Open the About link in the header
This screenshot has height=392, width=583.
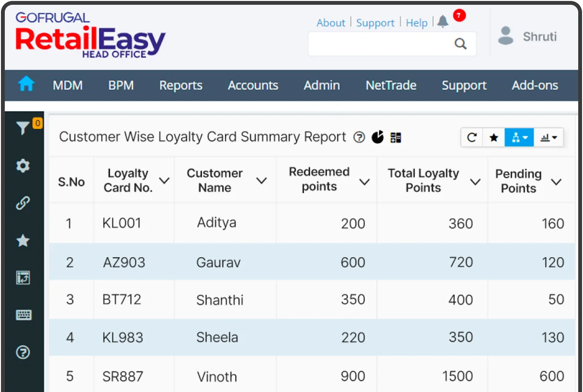tap(331, 22)
